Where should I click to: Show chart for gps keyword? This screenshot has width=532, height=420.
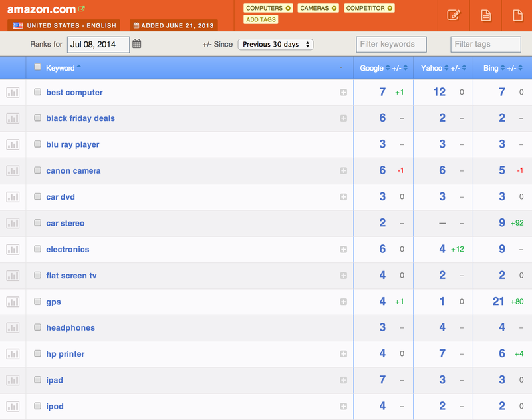coord(13,302)
